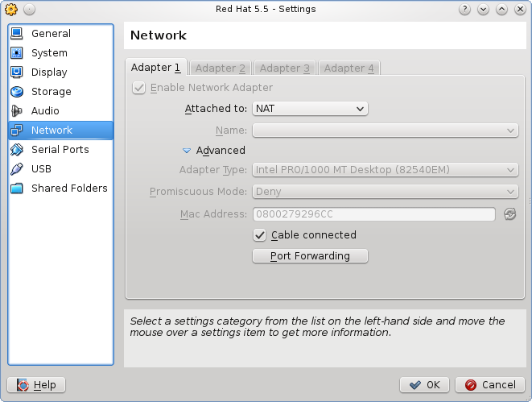532x402 pixels.
Task: Click the Audio speaker icon
Action: click(x=17, y=110)
